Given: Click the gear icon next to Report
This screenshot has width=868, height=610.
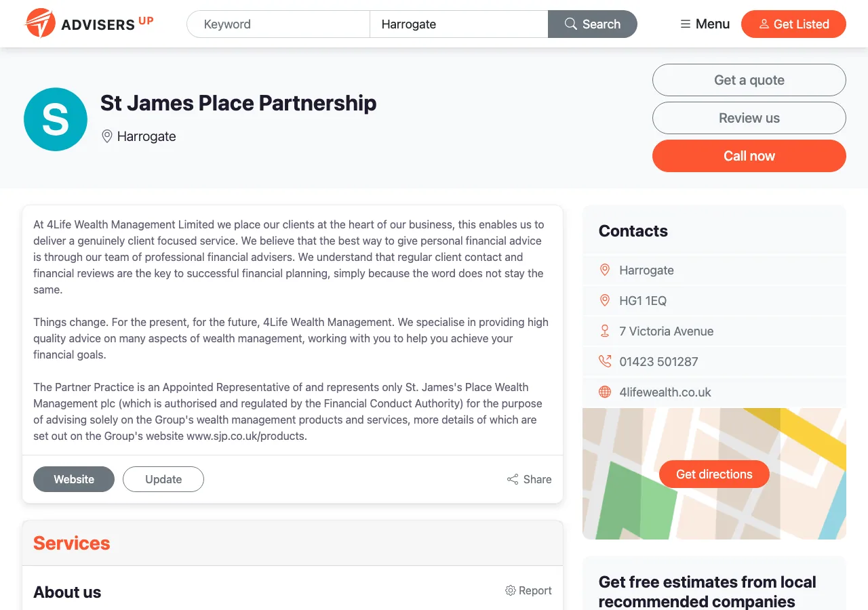Looking at the screenshot, I should click(511, 590).
